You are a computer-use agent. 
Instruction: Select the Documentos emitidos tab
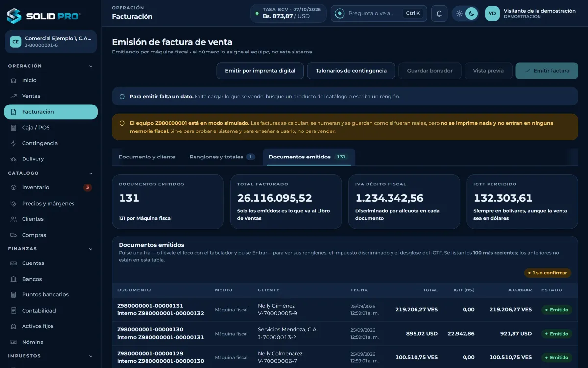click(309, 157)
